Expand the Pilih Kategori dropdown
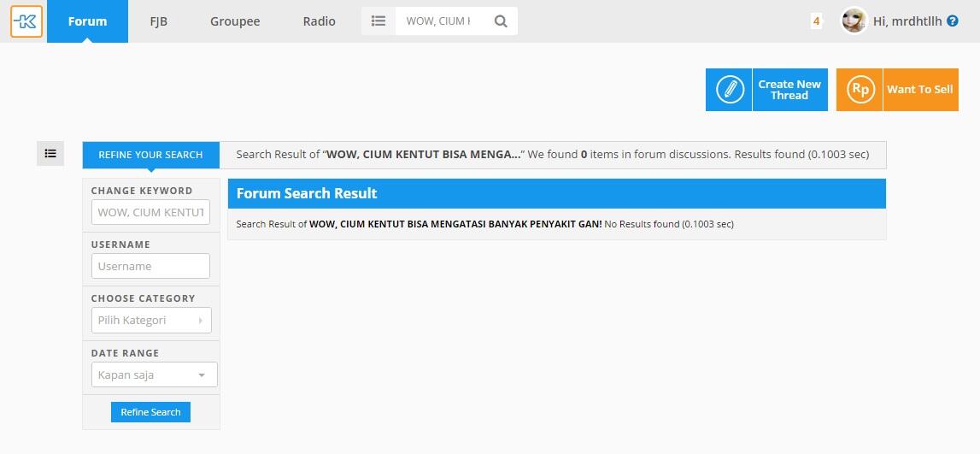 pyautogui.click(x=151, y=320)
